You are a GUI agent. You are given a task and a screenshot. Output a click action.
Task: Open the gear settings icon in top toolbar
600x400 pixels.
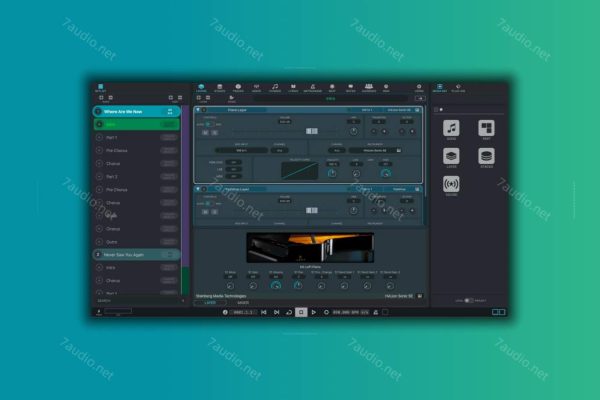(x=419, y=88)
